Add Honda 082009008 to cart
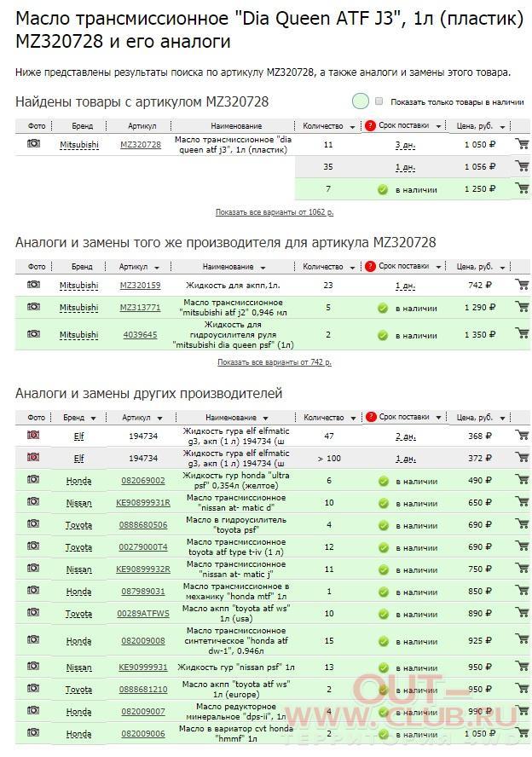 (522, 639)
